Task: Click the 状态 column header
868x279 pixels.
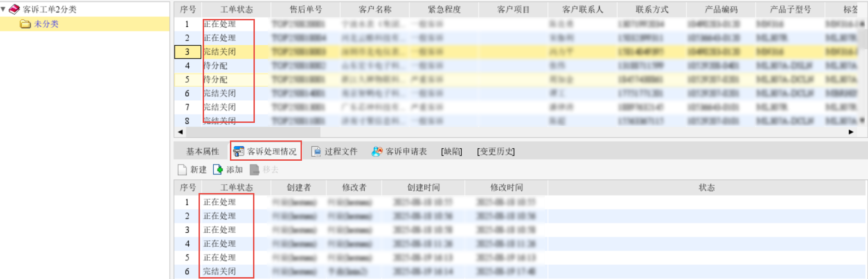Action: tap(706, 188)
